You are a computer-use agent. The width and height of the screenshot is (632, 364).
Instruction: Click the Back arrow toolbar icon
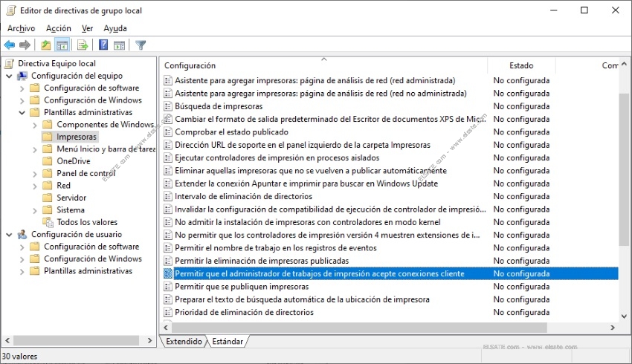point(10,45)
